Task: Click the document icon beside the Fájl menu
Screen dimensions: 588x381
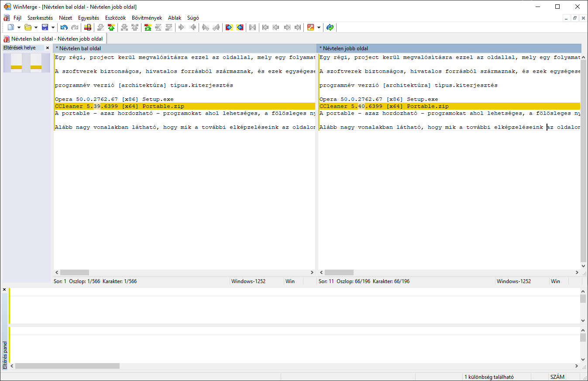Action: pos(7,18)
